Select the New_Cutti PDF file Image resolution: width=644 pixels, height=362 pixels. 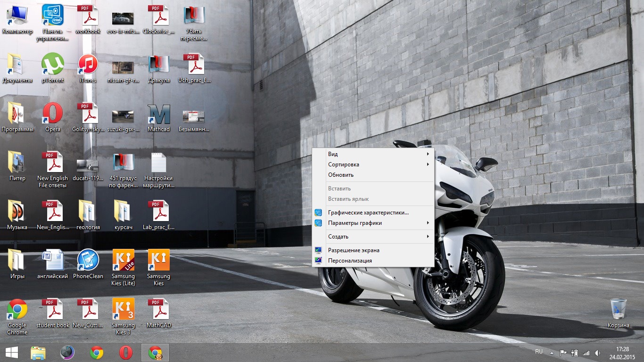[88, 314]
